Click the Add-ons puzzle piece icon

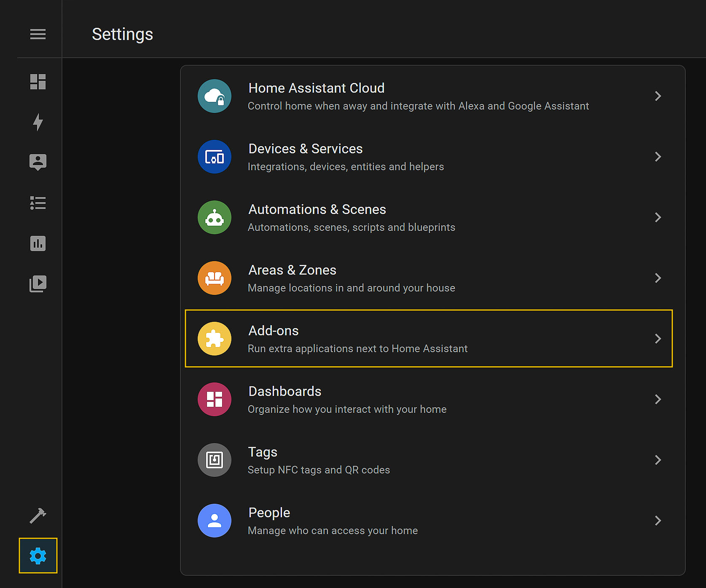tap(215, 339)
